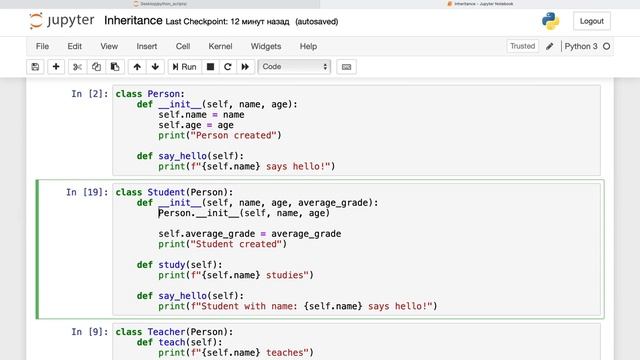The height and width of the screenshot is (360, 640).
Task: Click the 'Student created' string
Action: pos(236,244)
